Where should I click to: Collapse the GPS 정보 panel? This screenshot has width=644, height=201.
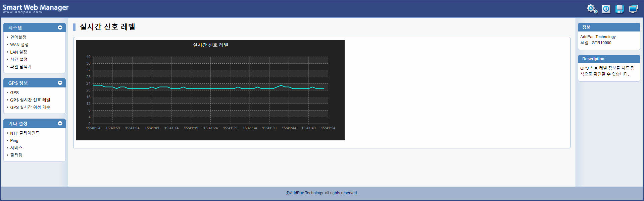click(60, 83)
